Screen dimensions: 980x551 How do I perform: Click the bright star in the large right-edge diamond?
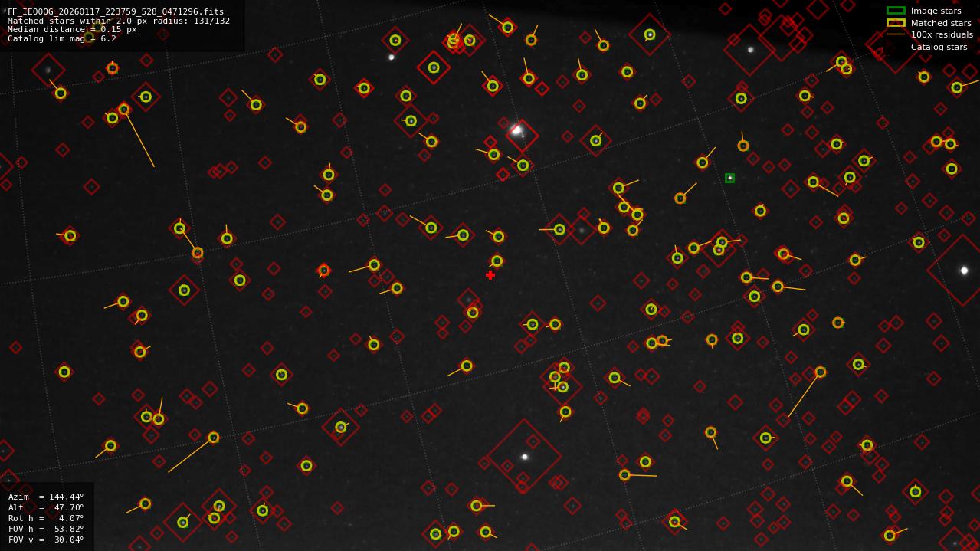pyautogui.click(x=964, y=270)
